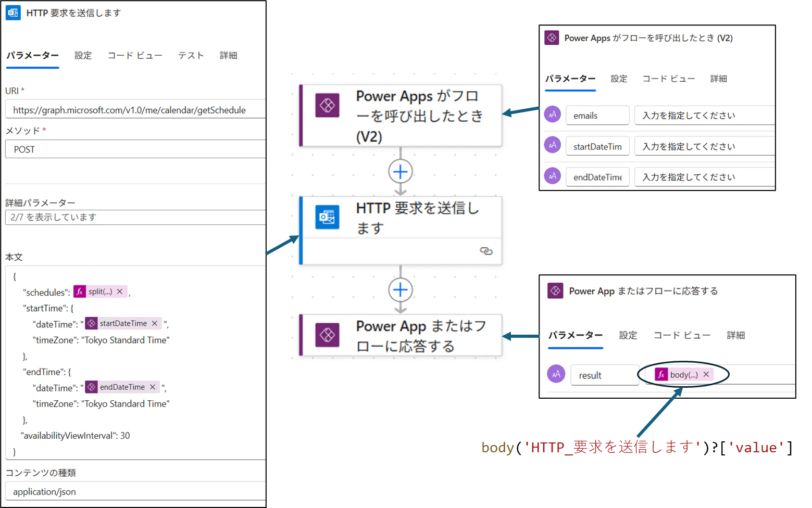This screenshot has width=812, height=508.
Task: Switch to テスト tab in HTTP request panel
Action: point(191,55)
